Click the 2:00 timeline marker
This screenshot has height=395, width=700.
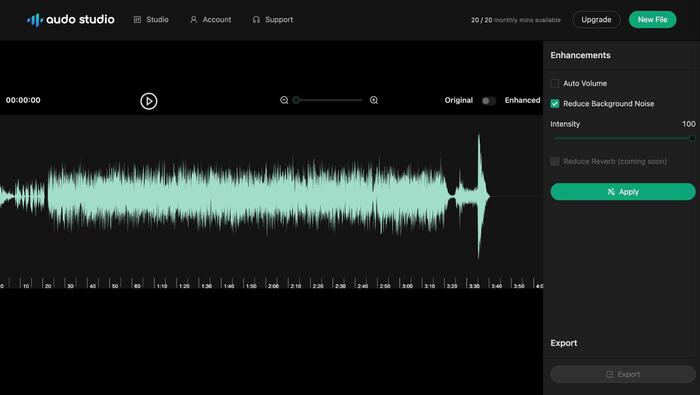273,286
